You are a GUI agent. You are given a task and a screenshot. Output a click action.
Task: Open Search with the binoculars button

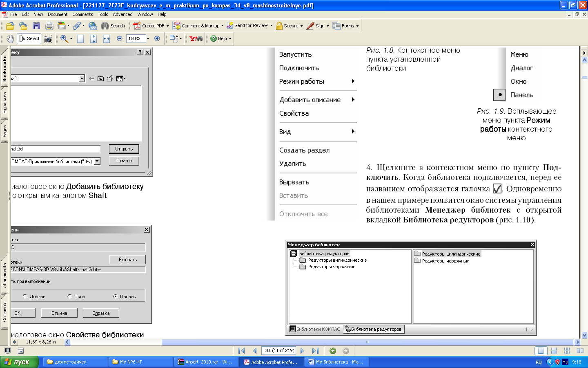[x=113, y=26]
